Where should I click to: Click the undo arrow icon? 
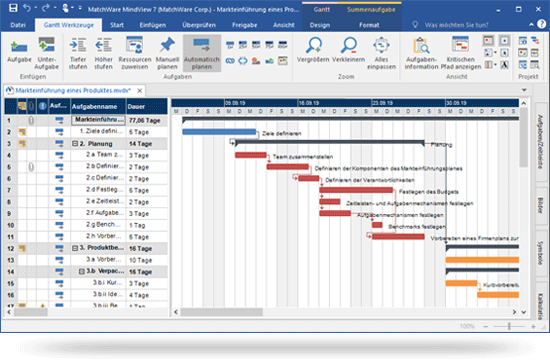pyautogui.click(x=27, y=8)
